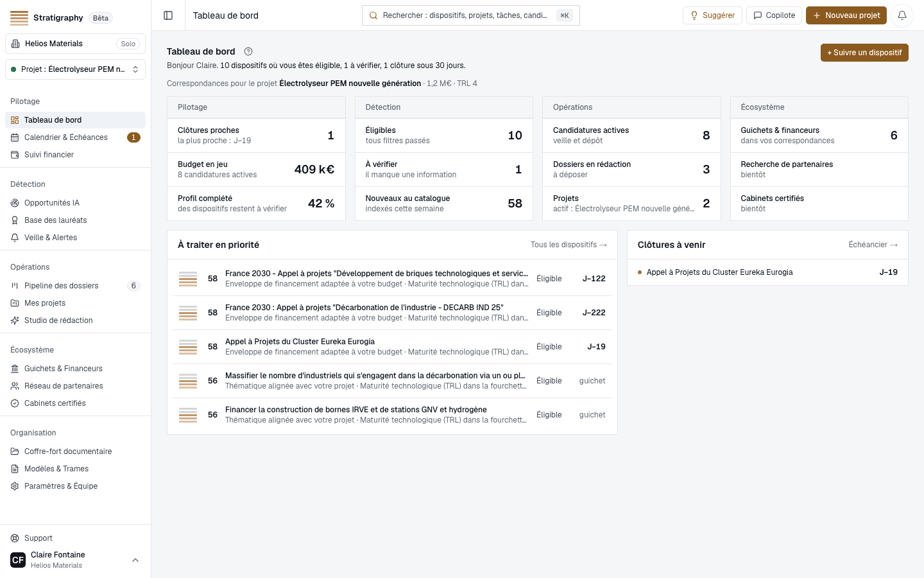Focus the Rechercher search field
The width and height of the screenshot is (924, 578).
tap(471, 15)
